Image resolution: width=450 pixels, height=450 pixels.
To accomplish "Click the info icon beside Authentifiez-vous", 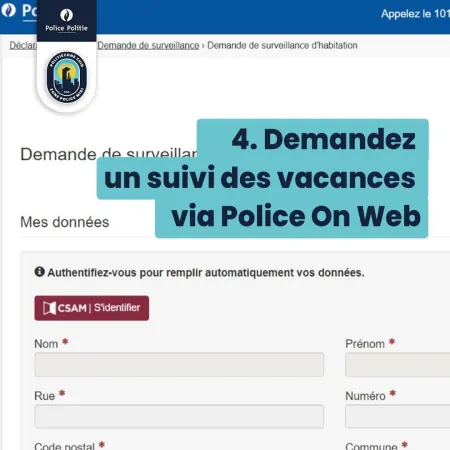I will (x=39, y=272).
